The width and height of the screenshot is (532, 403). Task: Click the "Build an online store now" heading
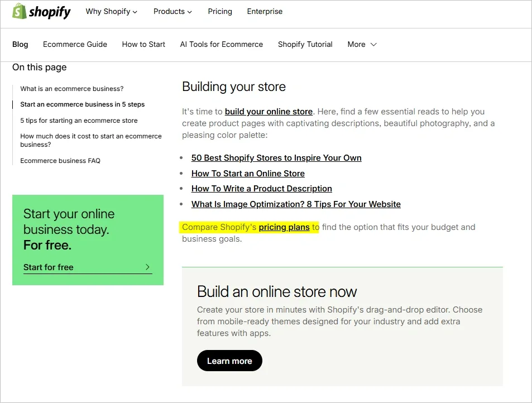pyautogui.click(x=277, y=292)
